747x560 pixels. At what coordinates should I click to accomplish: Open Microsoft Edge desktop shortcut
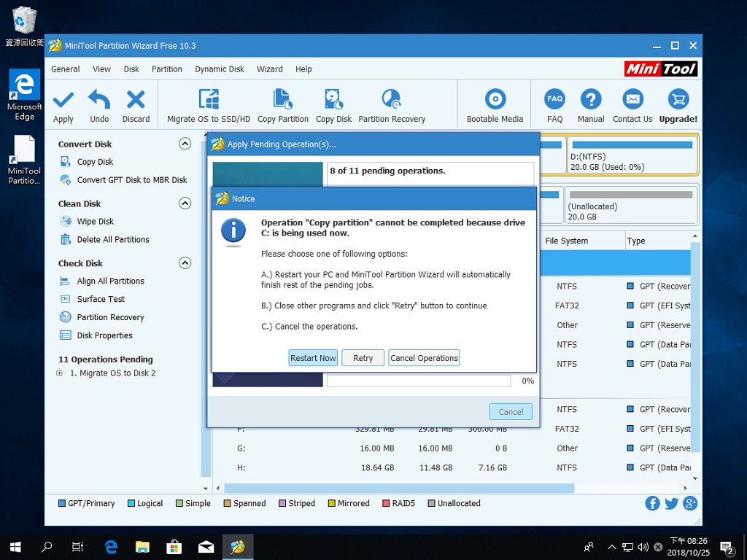tap(24, 95)
